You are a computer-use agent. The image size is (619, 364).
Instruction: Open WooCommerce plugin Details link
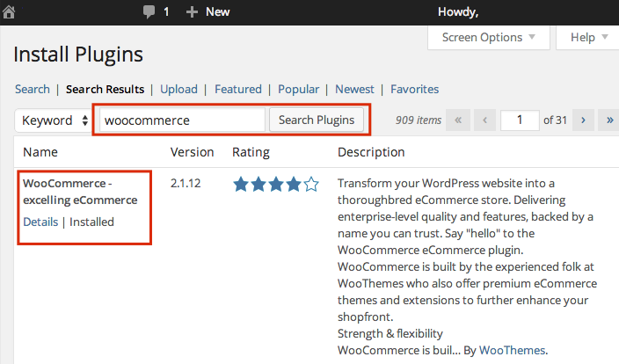[x=40, y=222]
